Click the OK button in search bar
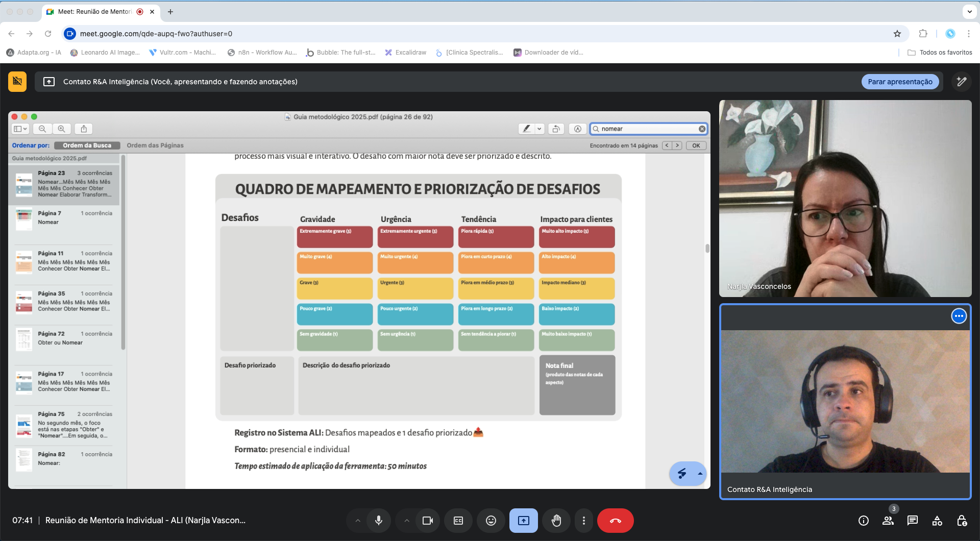 [696, 145]
